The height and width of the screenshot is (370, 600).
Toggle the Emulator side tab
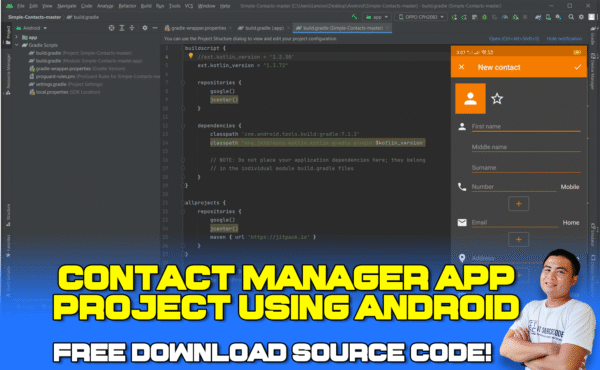click(593, 235)
